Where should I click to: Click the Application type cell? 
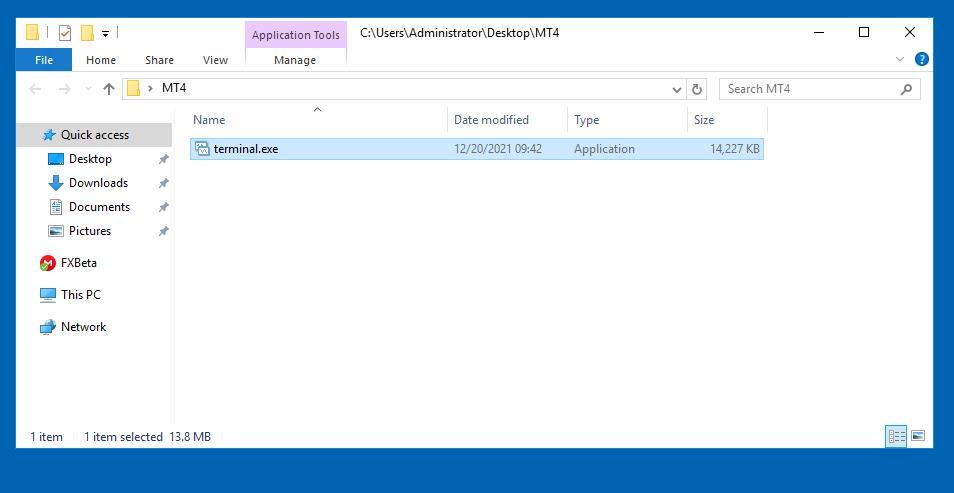coord(604,149)
